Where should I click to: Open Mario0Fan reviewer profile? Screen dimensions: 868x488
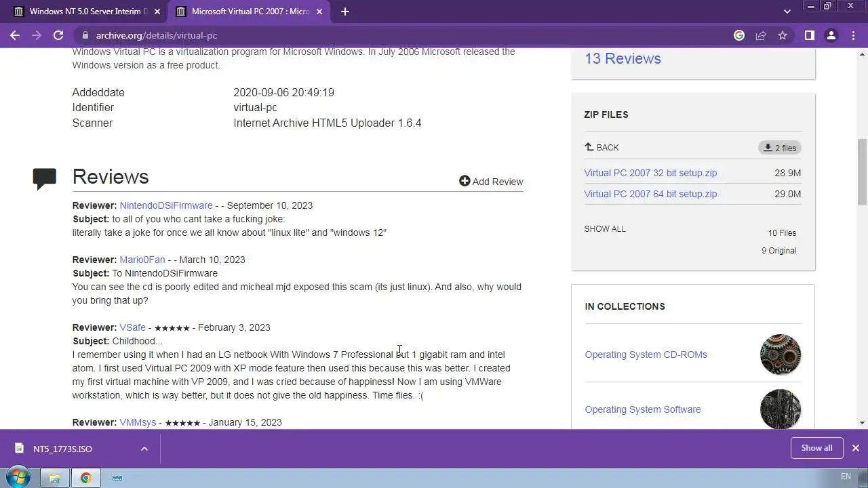[x=142, y=260]
